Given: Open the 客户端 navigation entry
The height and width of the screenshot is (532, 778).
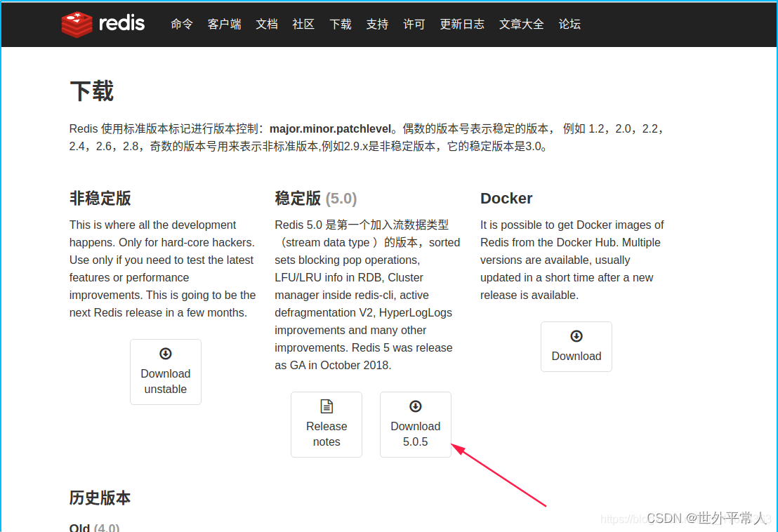Looking at the screenshot, I should tap(224, 24).
